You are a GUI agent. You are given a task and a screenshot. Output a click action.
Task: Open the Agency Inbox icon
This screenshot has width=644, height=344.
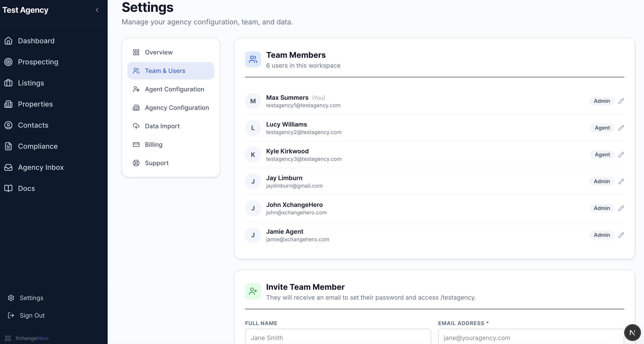pos(8,167)
